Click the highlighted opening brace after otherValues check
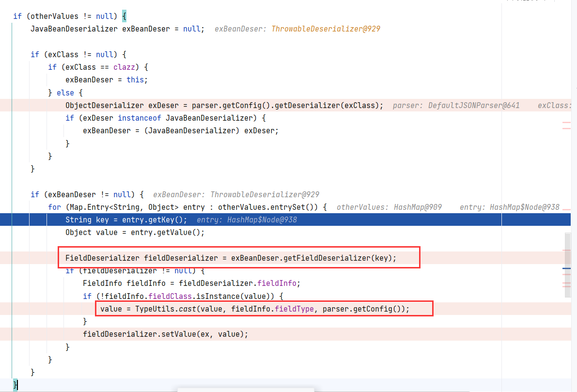 click(x=124, y=16)
